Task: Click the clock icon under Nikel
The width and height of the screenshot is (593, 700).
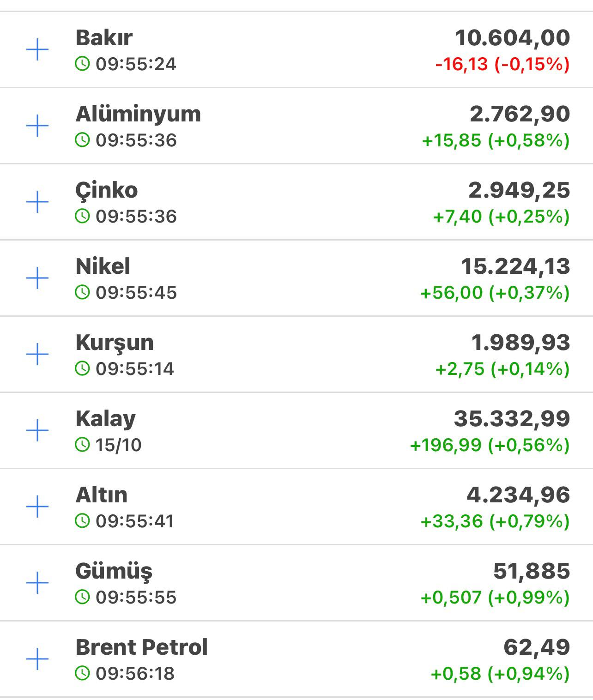Action: click(82, 292)
